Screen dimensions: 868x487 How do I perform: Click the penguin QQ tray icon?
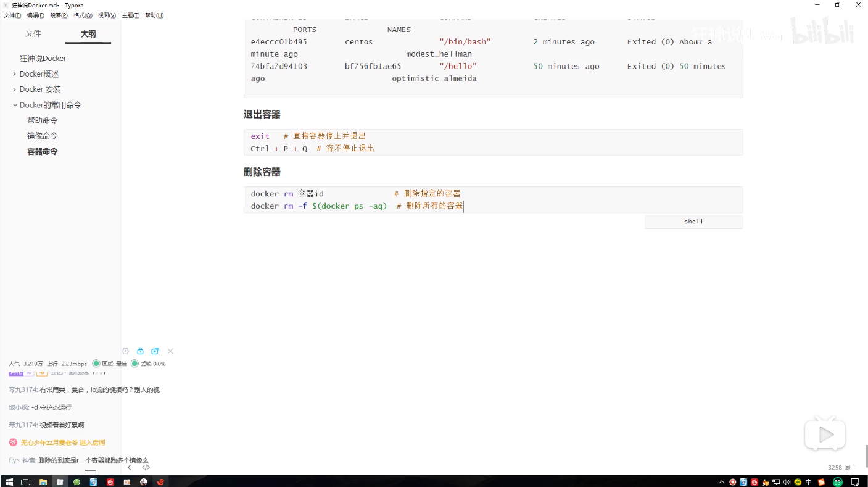point(766,482)
